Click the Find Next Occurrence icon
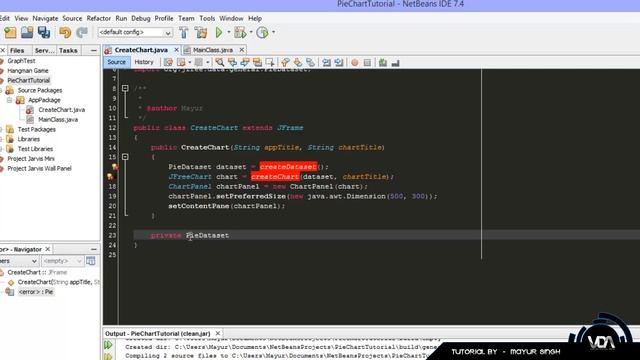640x360 pixels. pos(245,62)
